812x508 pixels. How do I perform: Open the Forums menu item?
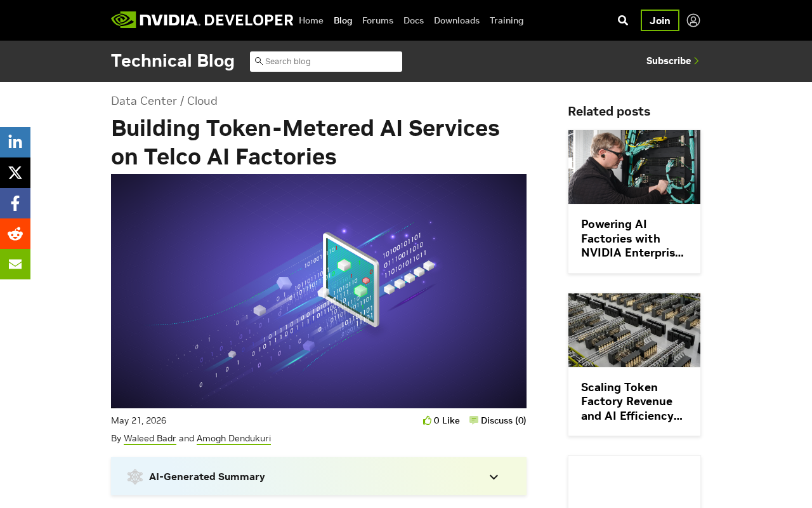tap(377, 20)
